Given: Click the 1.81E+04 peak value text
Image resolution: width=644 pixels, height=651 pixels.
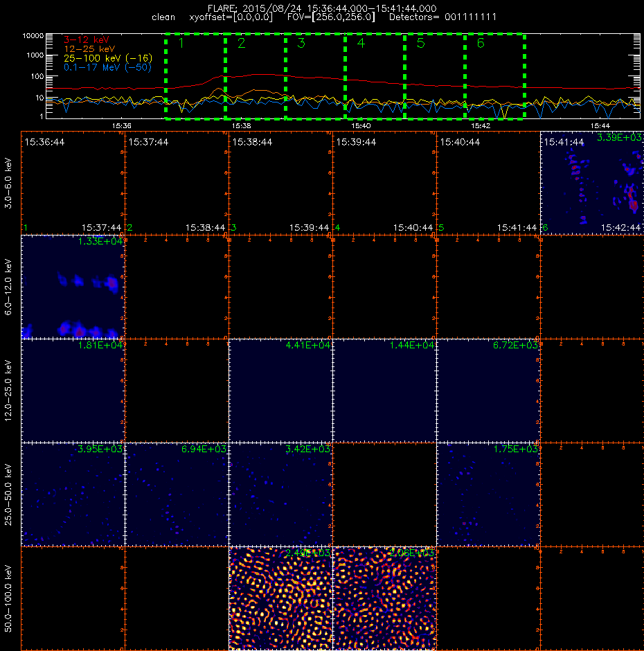Looking at the screenshot, I should point(100,345).
